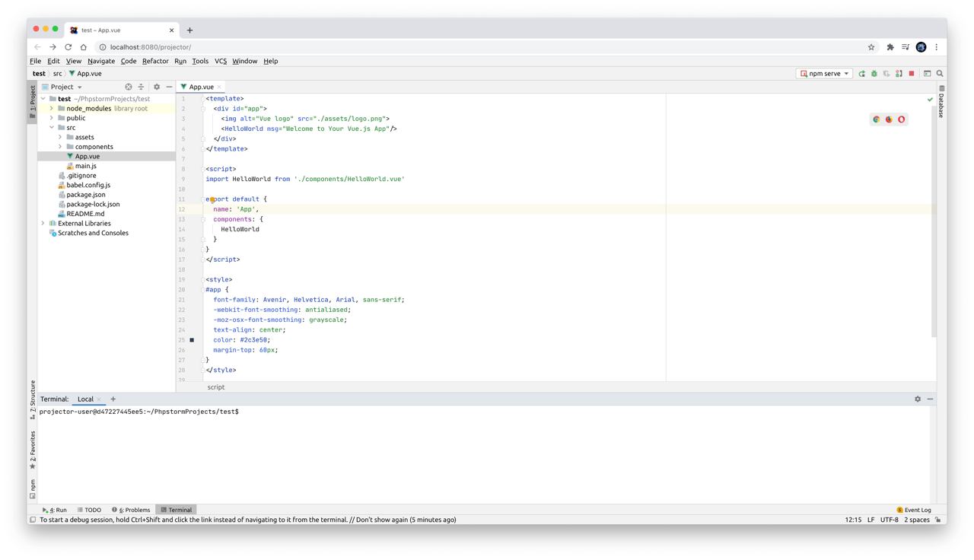Change the LF line separator in status bar
This screenshot has width=974, height=560.
tap(871, 520)
